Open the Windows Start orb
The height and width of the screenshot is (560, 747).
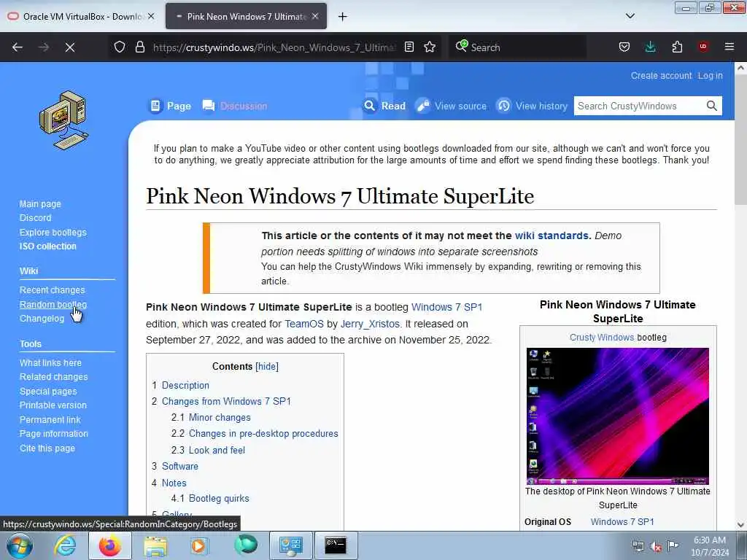tap(20, 545)
